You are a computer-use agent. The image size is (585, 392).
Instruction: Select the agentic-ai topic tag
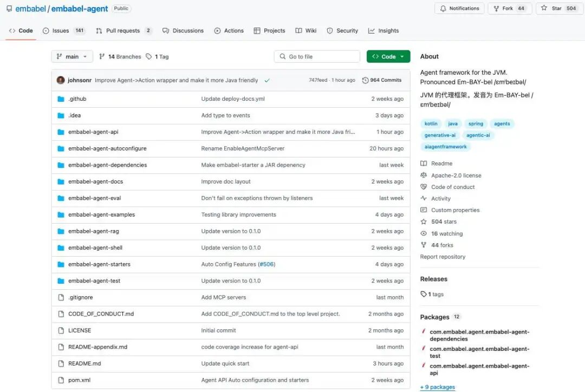(478, 135)
